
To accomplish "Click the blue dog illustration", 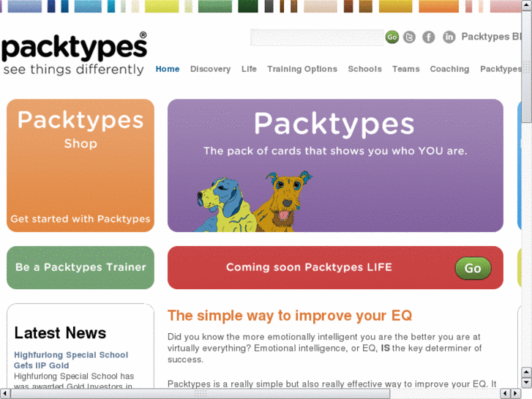I will pos(225,205).
